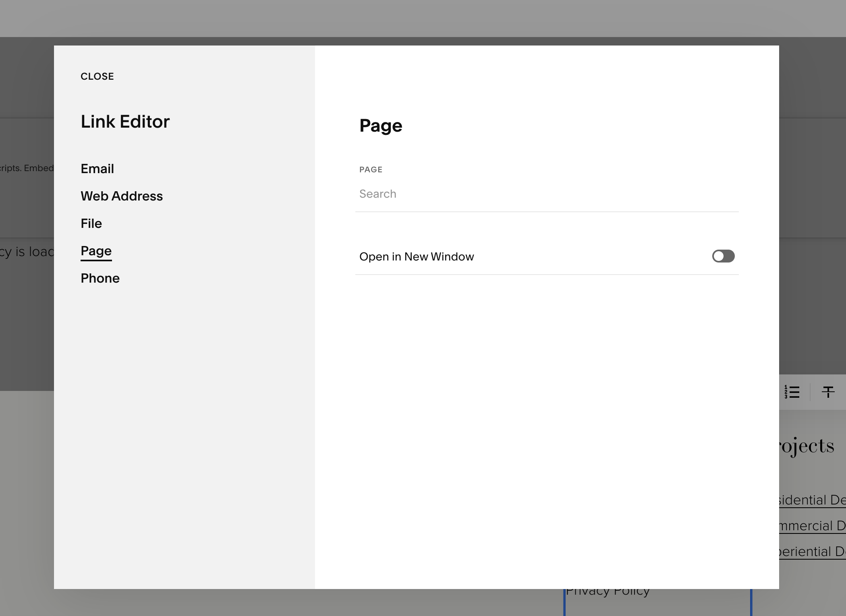This screenshot has height=616, width=846.
Task: Click the Commercial Design link behind dialog
Action: pyautogui.click(x=812, y=526)
